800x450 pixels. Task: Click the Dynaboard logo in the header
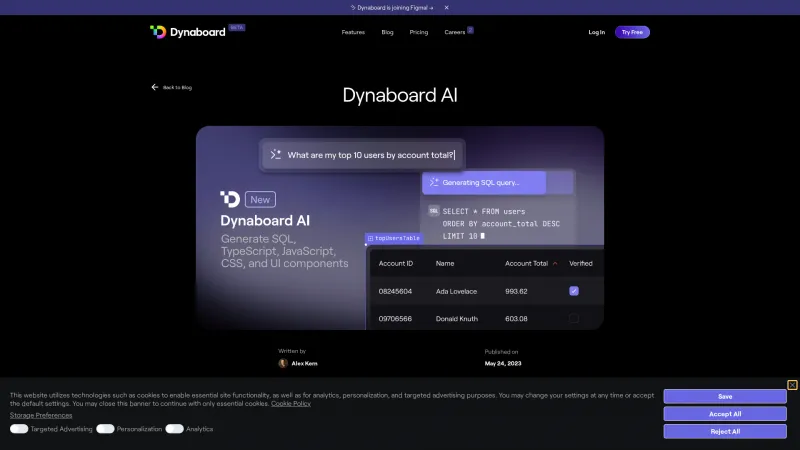click(187, 32)
